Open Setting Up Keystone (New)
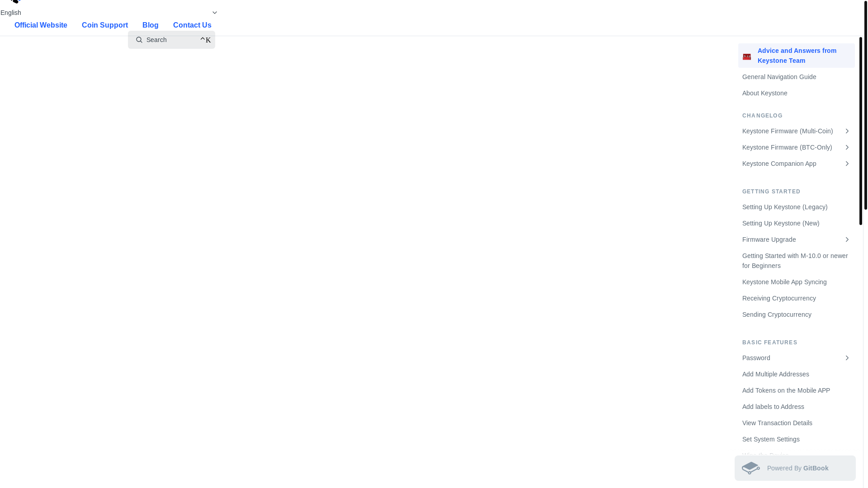 pyautogui.click(x=796, y=223)
